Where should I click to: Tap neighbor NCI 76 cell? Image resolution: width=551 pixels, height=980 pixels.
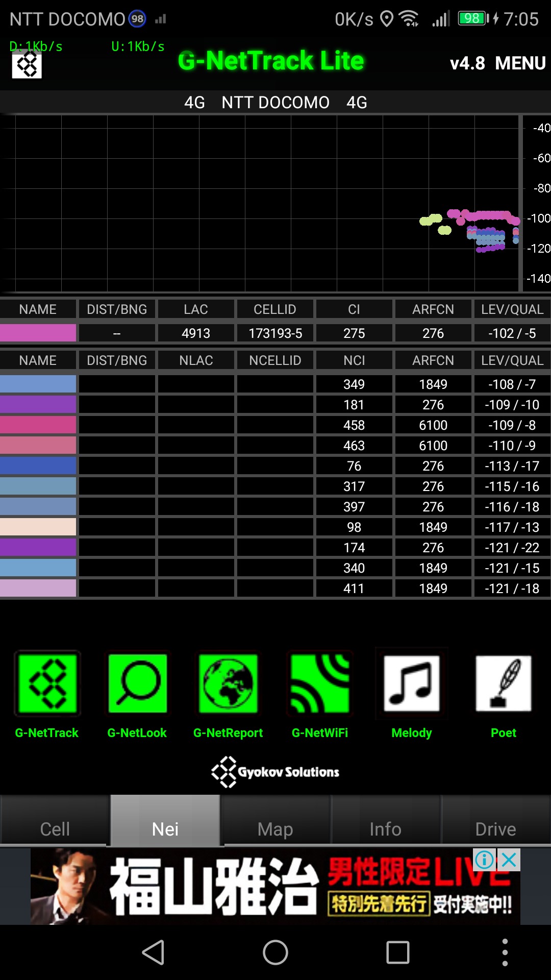(354, 465)
